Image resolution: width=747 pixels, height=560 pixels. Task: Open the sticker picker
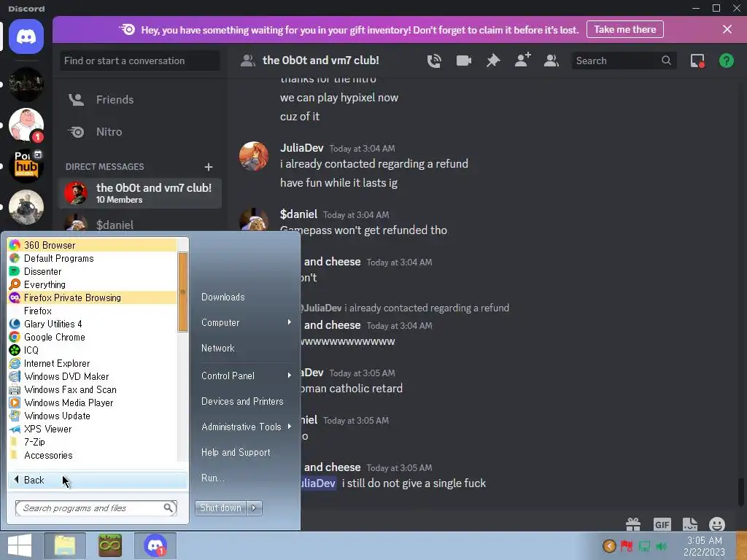tap(690, 524)
